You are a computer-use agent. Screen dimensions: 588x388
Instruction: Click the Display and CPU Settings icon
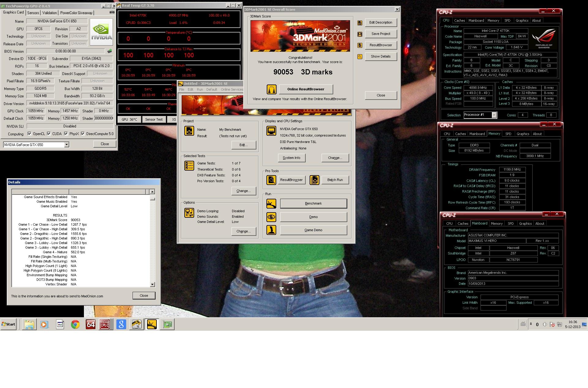pos(271,130)
